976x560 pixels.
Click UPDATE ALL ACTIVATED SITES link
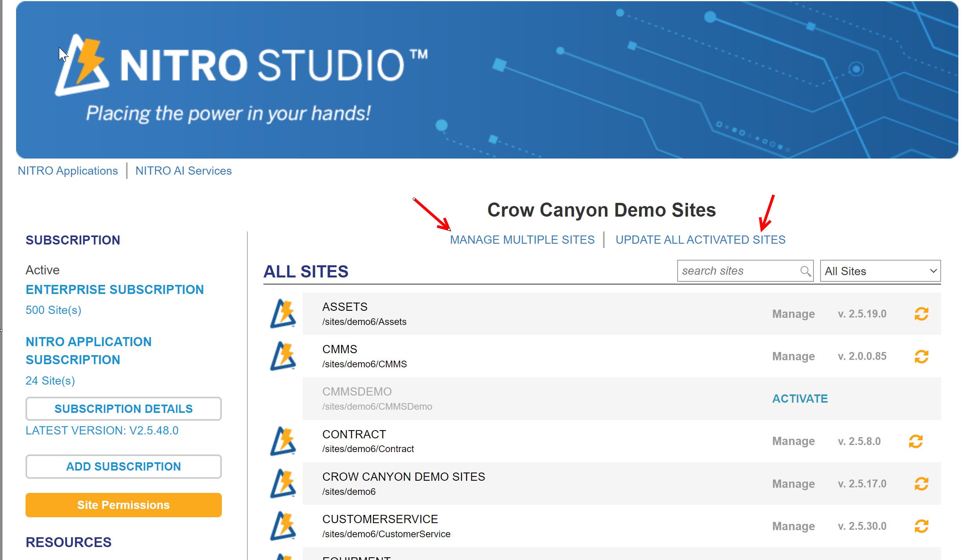tap(700, 240)
